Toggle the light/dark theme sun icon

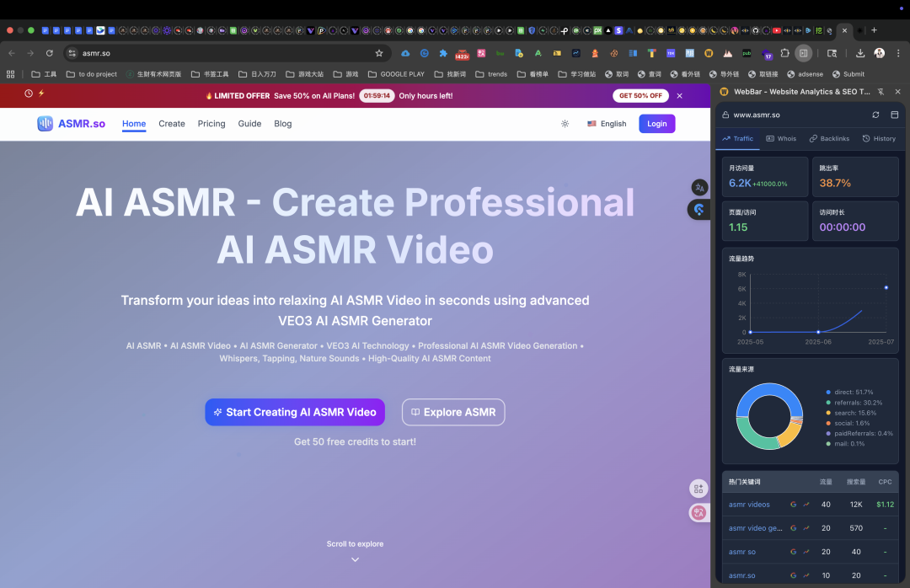tap(565, 124)
